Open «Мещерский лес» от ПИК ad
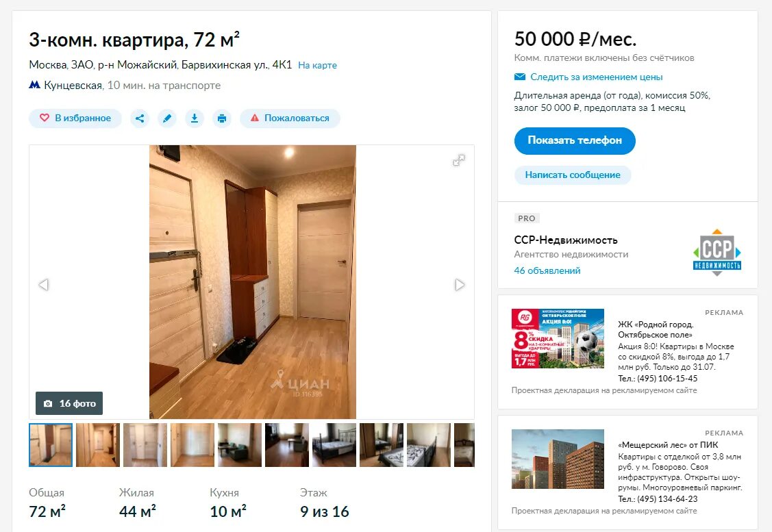Image resolution: width=772 pixels, height=532 pixels. [668, 444]
